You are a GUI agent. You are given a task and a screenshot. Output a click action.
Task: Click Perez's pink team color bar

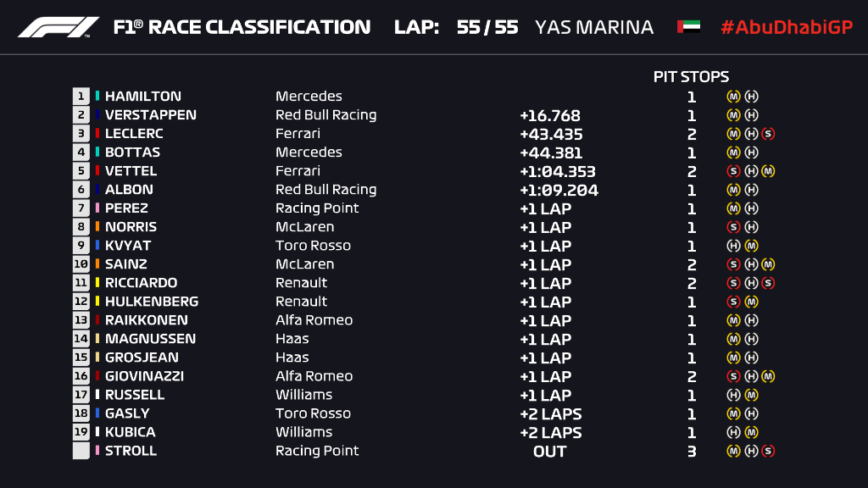(97, 208)
